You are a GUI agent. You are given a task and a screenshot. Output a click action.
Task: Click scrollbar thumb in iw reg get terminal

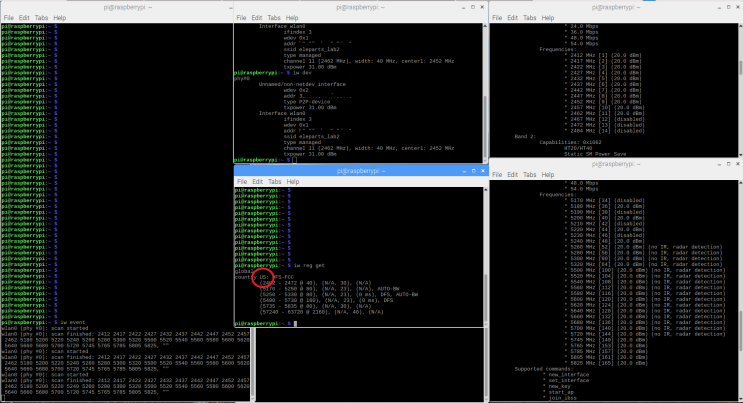click(x=485, y=297)
